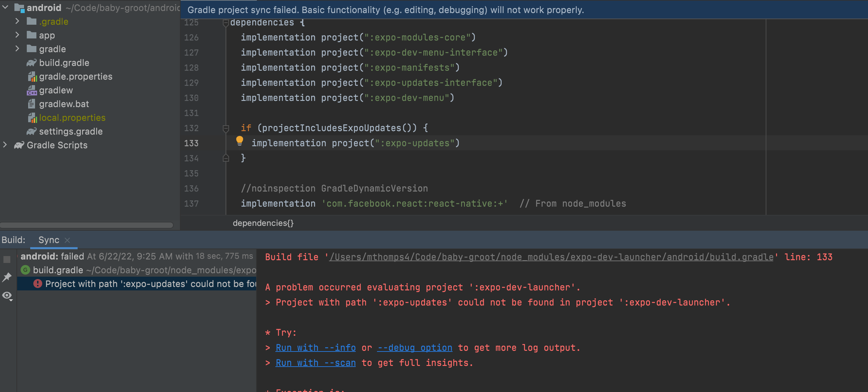The height and width of the screenshot is (392, 868).
Task: Pin the Sync build output panel
Action: (x=7, y=277)
